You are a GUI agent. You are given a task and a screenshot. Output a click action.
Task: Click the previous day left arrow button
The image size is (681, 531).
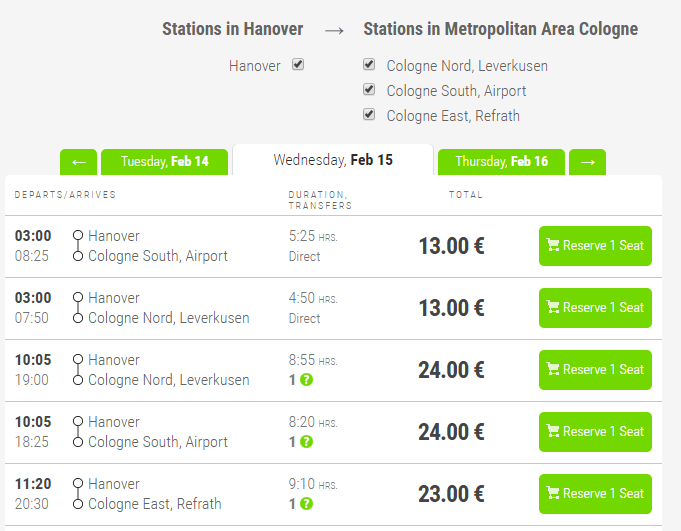[78, 162]
